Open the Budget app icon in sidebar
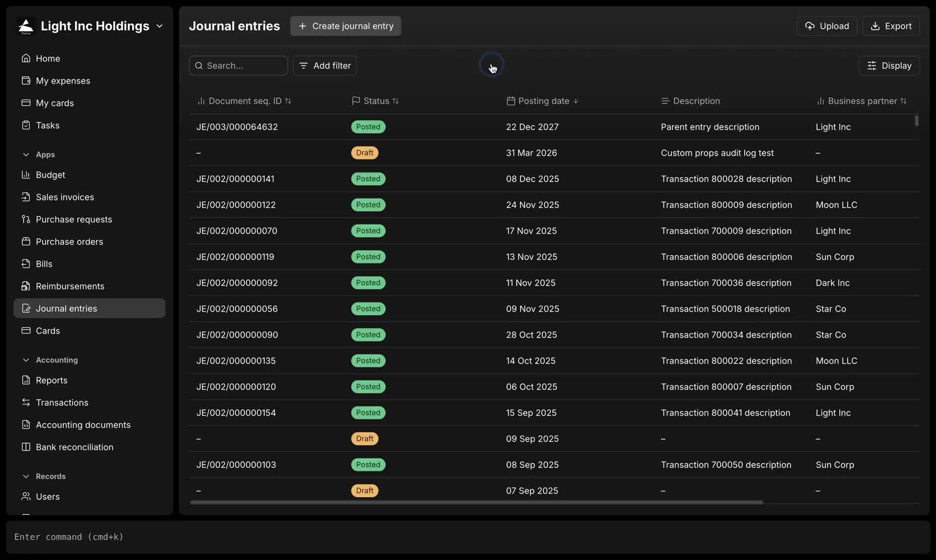The image size is (936, 560). [26, 175]
